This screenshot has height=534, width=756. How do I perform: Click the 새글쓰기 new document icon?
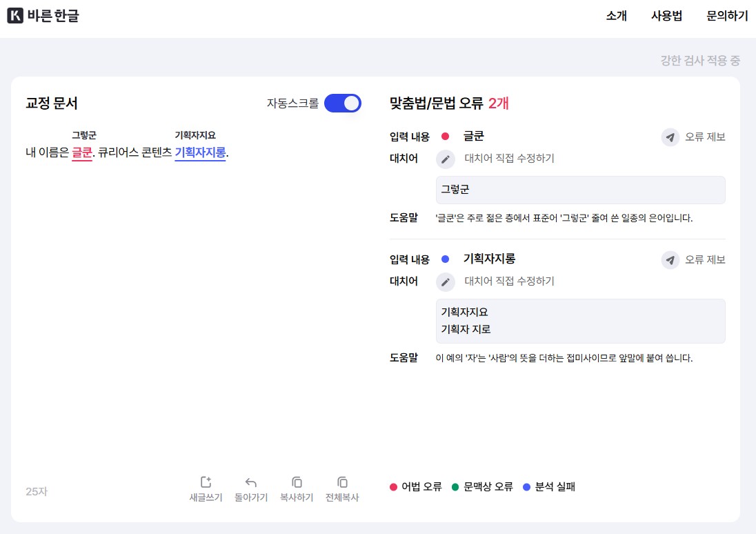(x=206, y=482)
